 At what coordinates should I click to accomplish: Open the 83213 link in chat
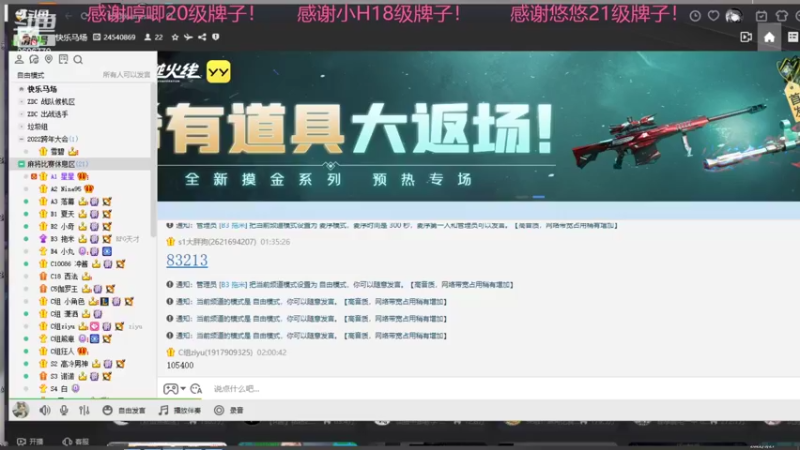point(187,260)
